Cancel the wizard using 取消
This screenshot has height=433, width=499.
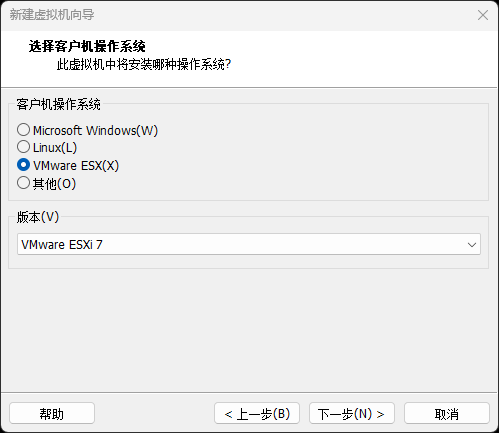pos(447,414)
